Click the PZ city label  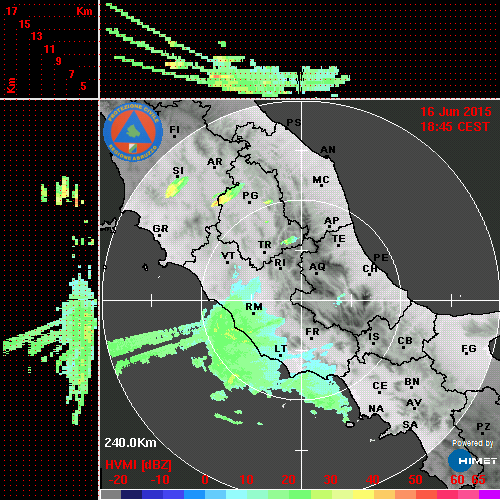click(x=483, y=427)
